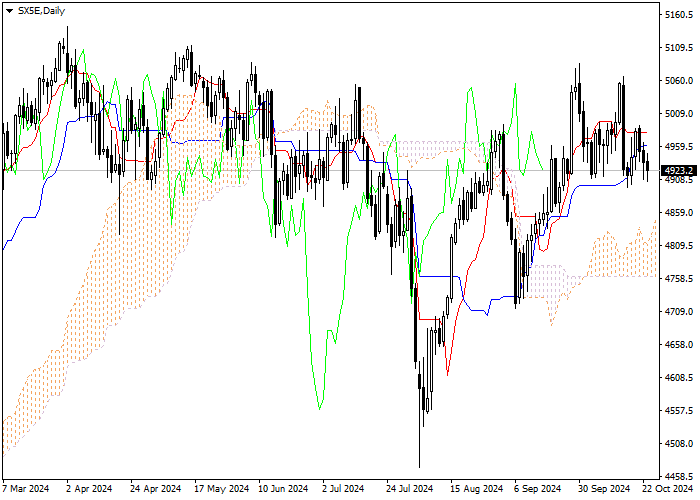
Task: Click the 4458.5 price axis label
Action: (679, 476)
